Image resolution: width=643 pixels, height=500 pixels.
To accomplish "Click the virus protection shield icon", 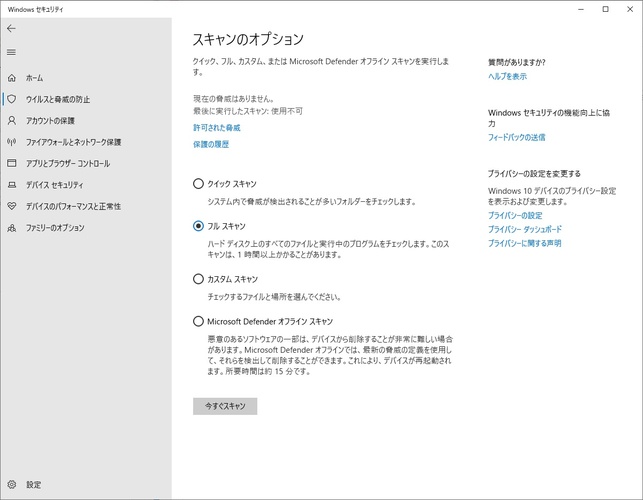I will pos(12,99).
